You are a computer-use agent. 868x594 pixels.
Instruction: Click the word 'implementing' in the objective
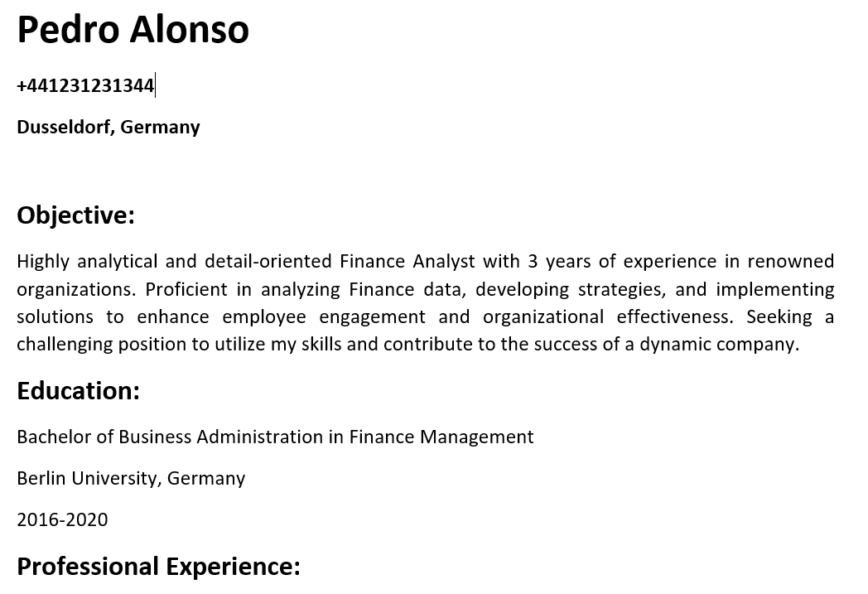click(x=775, y=289)
